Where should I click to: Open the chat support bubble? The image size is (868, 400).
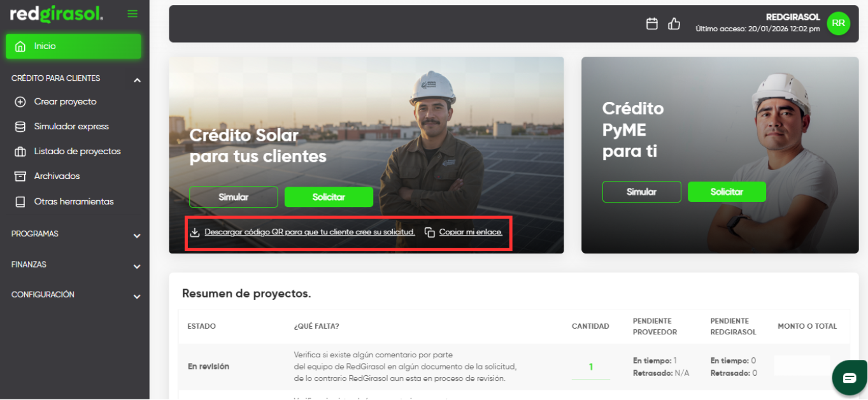click(850, 378)
